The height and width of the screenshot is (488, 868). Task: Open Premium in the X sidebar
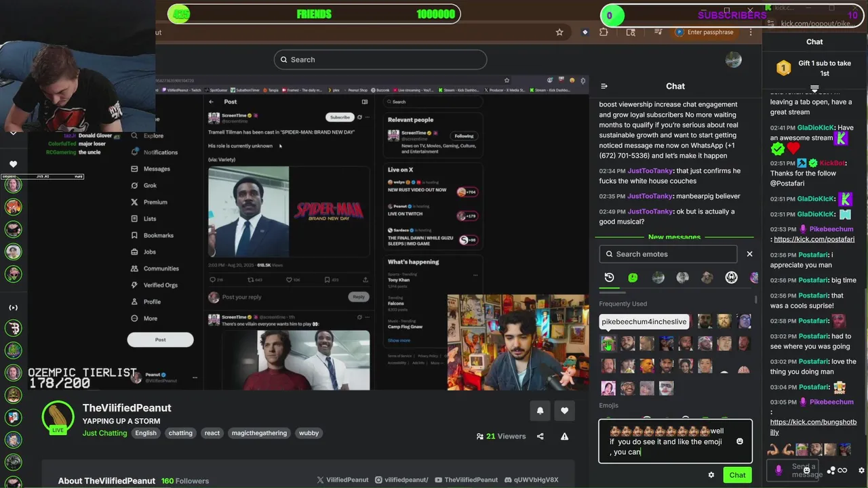coord(149,202)
